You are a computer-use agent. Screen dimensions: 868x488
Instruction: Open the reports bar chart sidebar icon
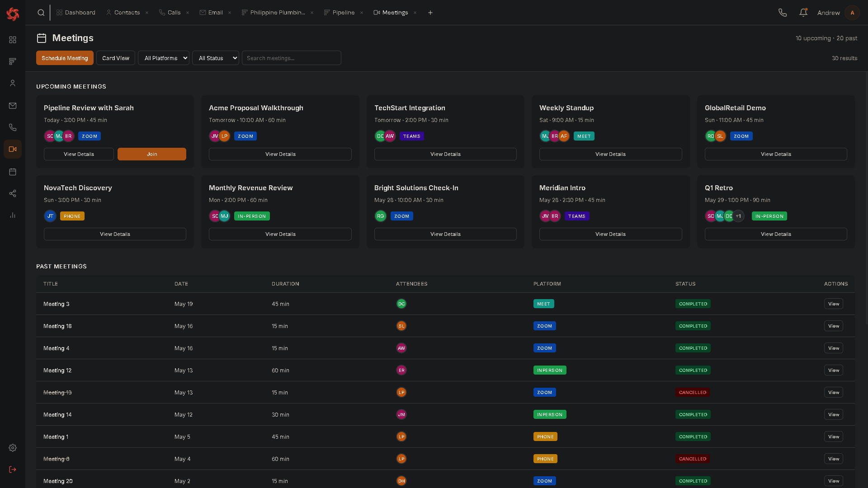click(x=13, y=215)
